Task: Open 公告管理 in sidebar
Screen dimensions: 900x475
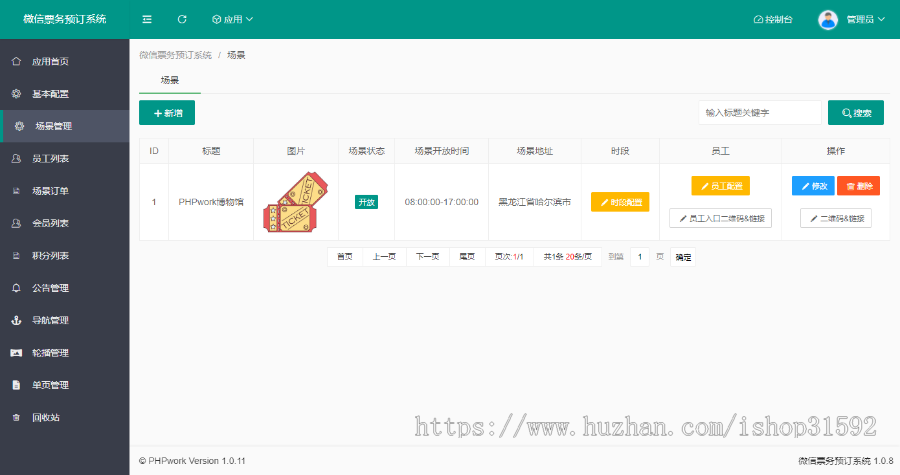Action: click(x=65, y=288)
